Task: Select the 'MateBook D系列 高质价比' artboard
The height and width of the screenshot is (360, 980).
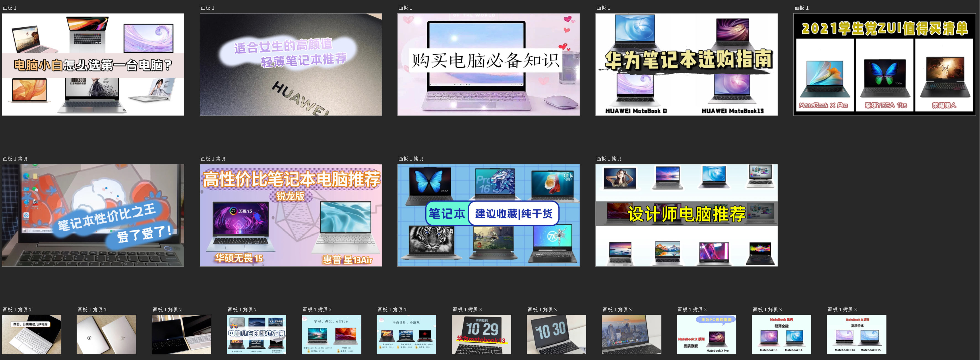Action: pyautogui.click(x=856, y=334)
